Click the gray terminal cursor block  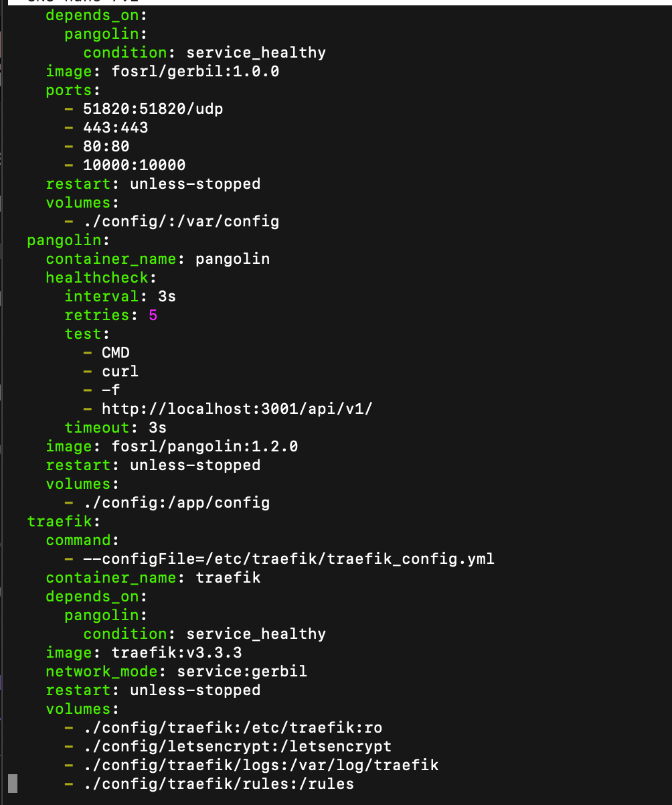[x=13, y=784]
